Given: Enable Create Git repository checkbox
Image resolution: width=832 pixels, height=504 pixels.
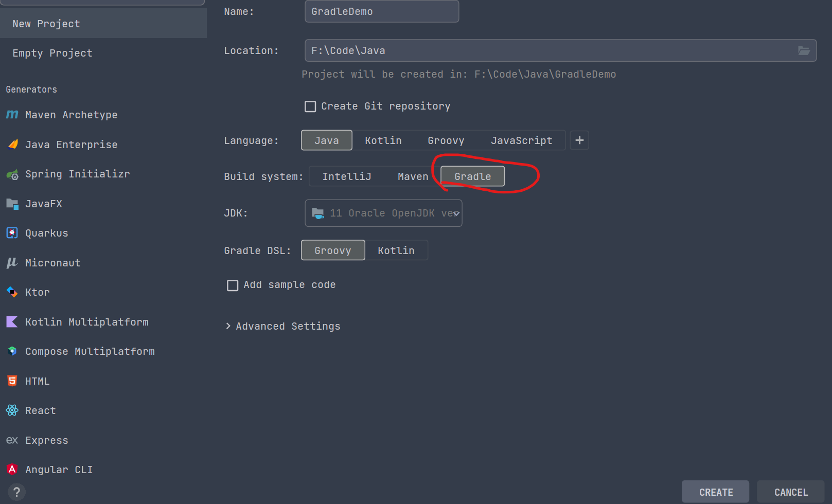Looking at the screenshot, I should point(310,106).
